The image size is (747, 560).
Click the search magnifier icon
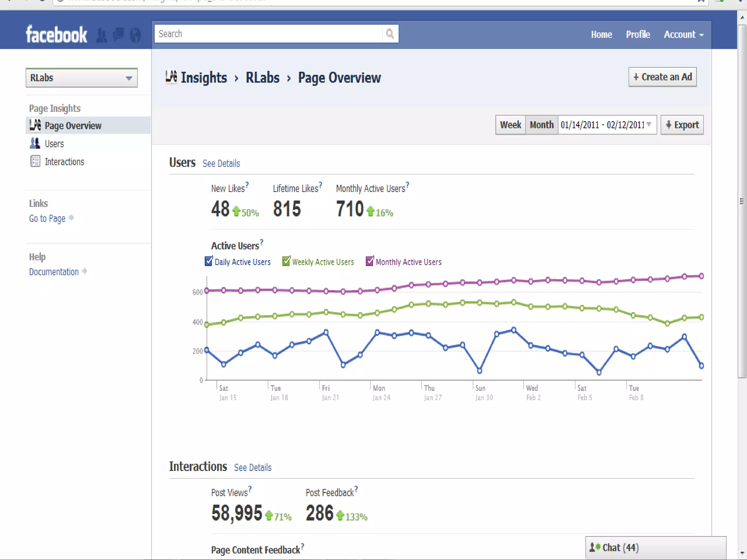tap(390, 34)
